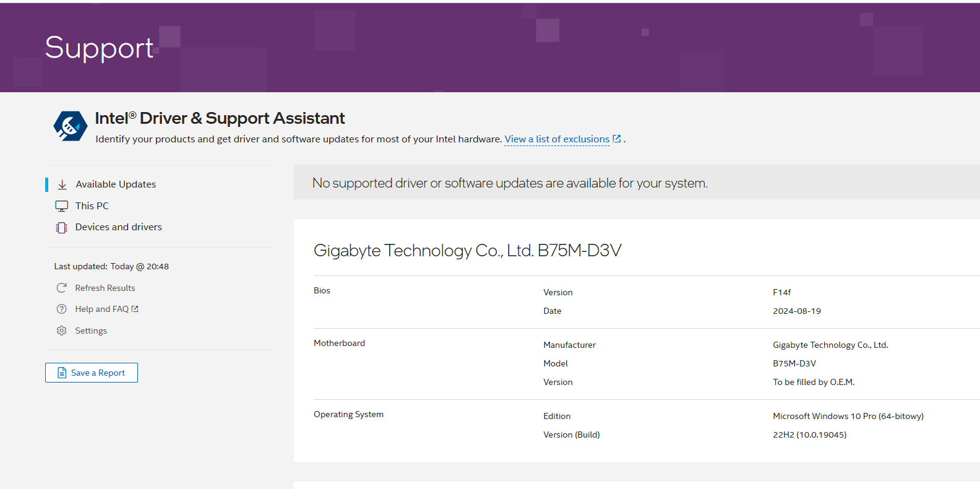Screen dimensions: 980x489
Task: Click the 'Last updated: Today @ 20:48' text
Action: [x=111, y=266]
